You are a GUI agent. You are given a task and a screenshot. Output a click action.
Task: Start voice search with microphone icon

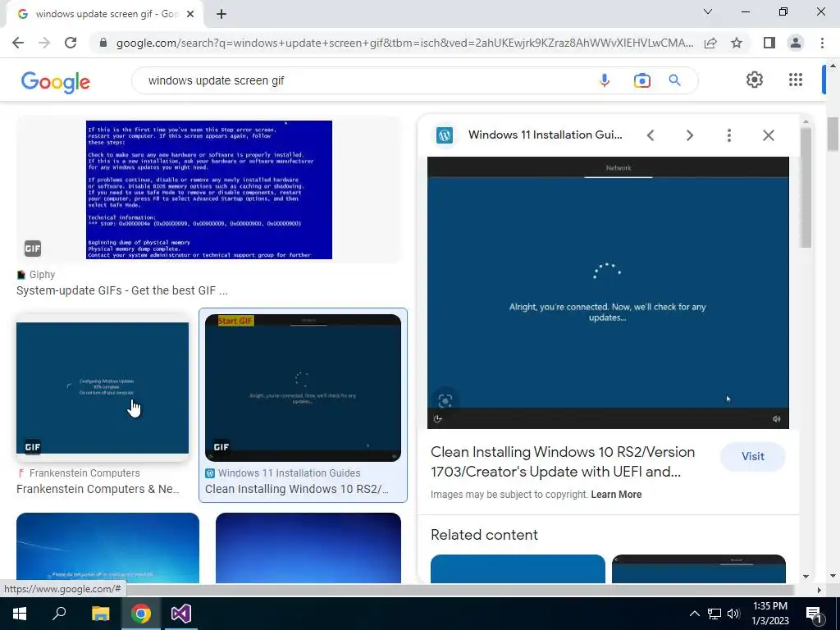(605, 80)
